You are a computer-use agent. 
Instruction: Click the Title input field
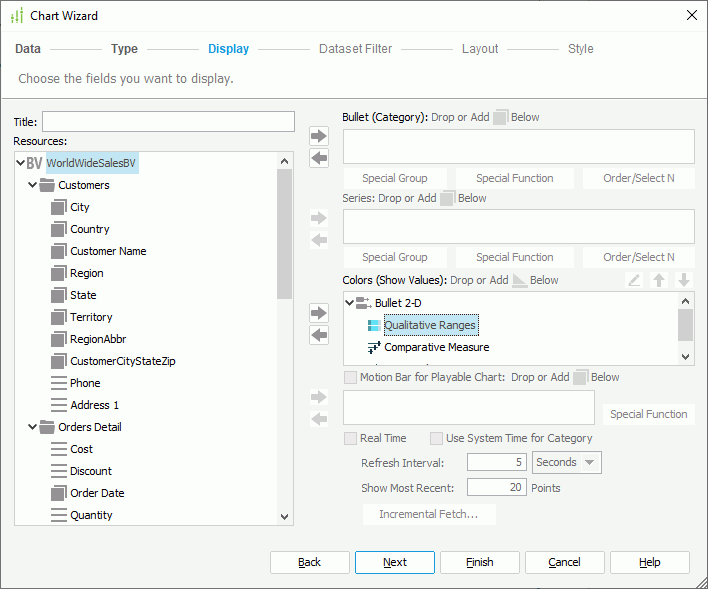tap(168, 122)
